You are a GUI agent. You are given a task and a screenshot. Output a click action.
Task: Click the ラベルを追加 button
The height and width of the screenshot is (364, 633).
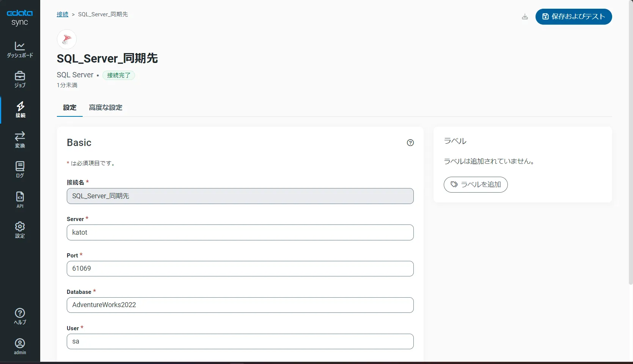point(475,185)
